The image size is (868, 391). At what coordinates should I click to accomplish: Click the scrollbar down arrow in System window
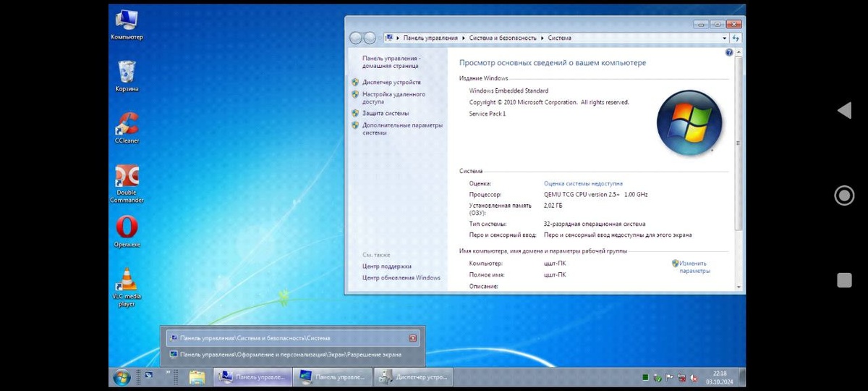738,287
